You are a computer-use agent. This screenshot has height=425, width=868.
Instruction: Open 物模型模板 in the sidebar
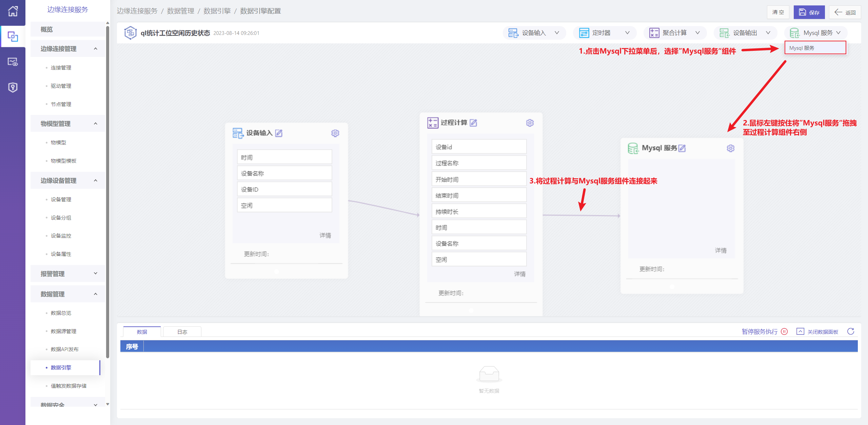click(63, 161)
